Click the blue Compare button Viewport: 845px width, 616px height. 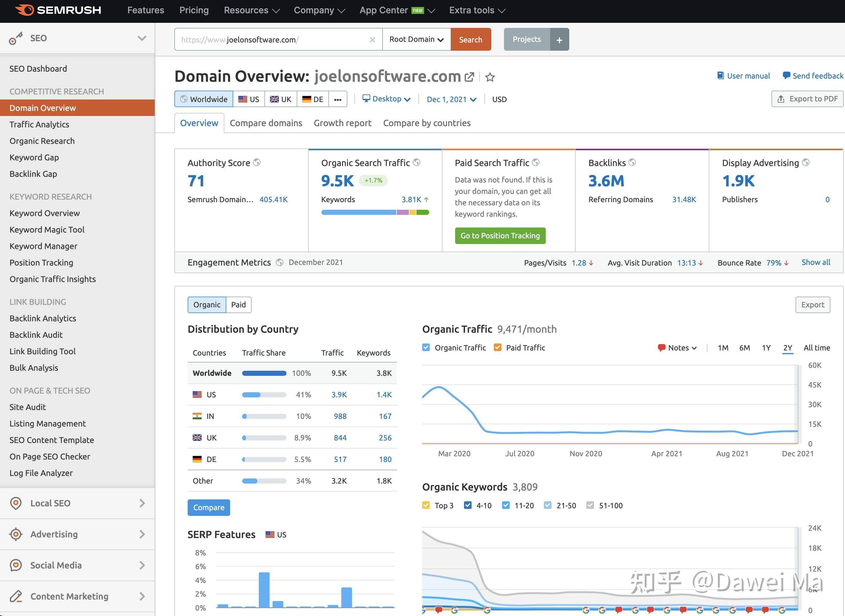pos(209,508)
